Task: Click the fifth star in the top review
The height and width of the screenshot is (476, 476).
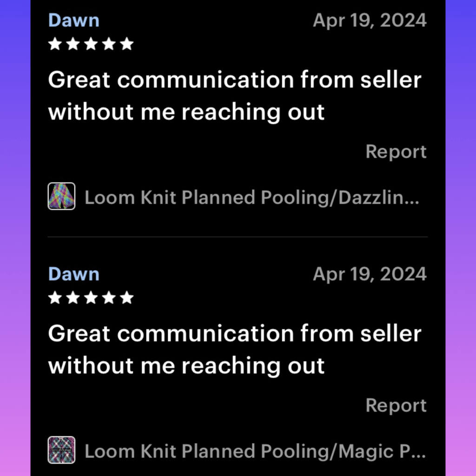Action: pos(126,44)
